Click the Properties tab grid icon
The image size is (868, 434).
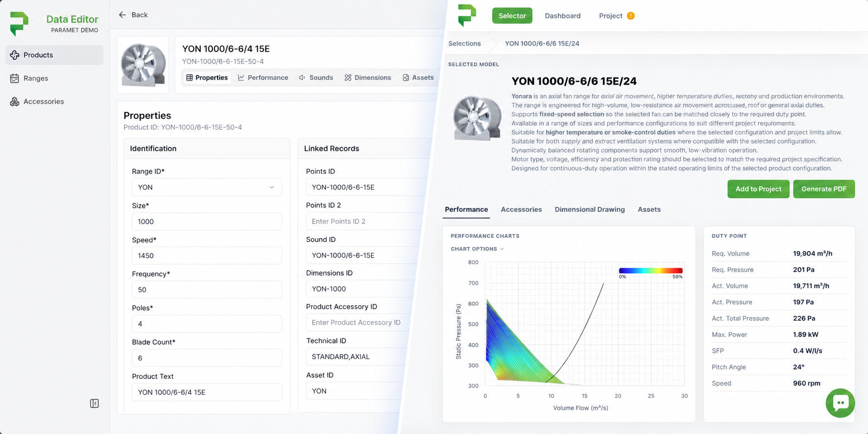pyautogui.click(x=189, y=77)
